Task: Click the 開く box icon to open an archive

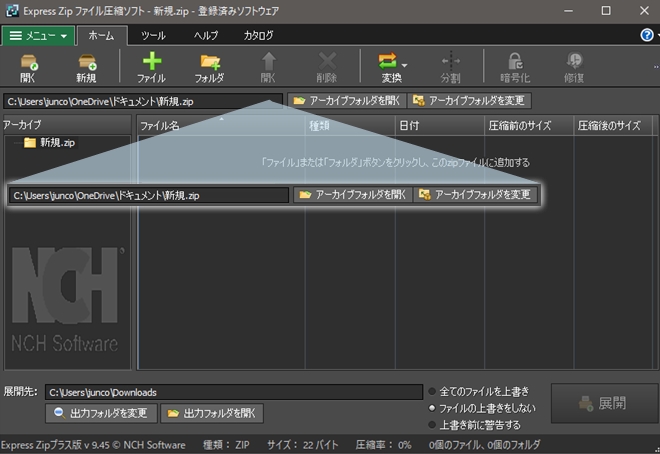Action: (29, 62)
